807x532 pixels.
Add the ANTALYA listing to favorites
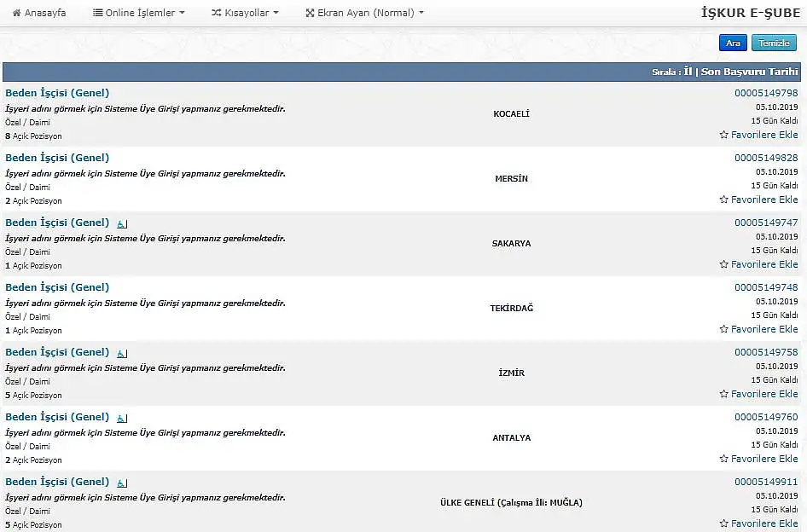tap(758, 459)
